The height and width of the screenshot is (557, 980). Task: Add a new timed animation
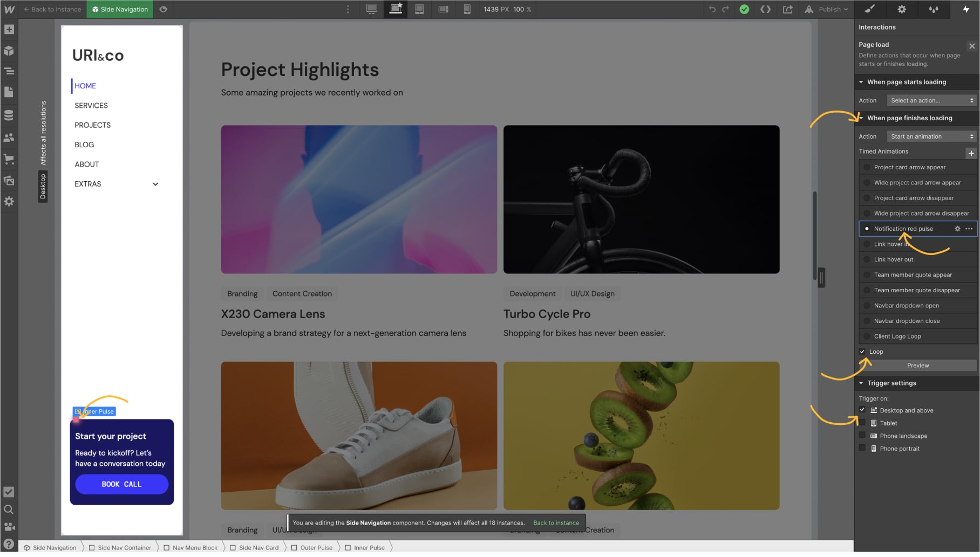tap(971, 153)
